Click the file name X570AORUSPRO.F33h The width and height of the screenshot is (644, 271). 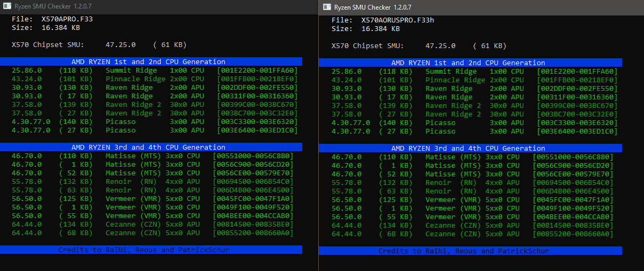399,20
